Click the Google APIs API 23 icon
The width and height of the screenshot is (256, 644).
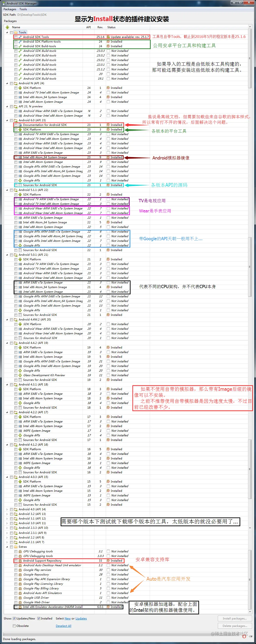click(20, 180)
